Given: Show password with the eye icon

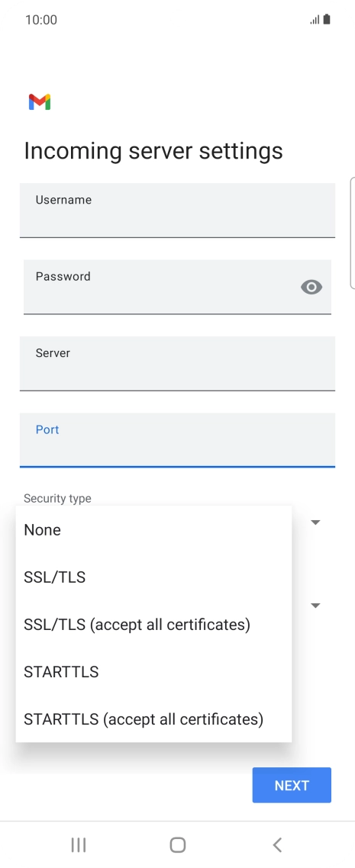Looking at the screenshot, I should [x=311, y=287].
